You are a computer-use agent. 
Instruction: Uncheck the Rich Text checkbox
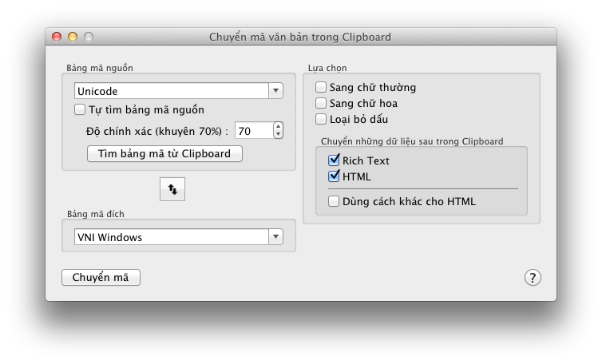(334, 160)
